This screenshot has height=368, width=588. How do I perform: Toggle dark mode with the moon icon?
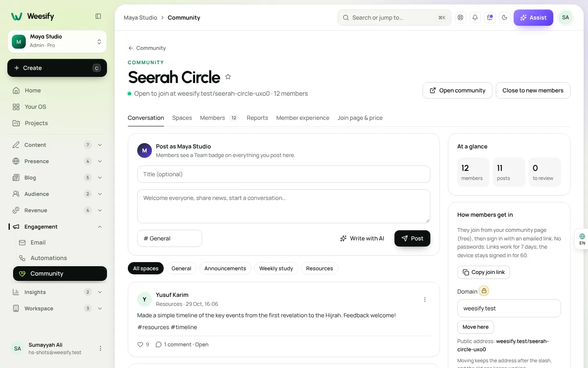505,18
